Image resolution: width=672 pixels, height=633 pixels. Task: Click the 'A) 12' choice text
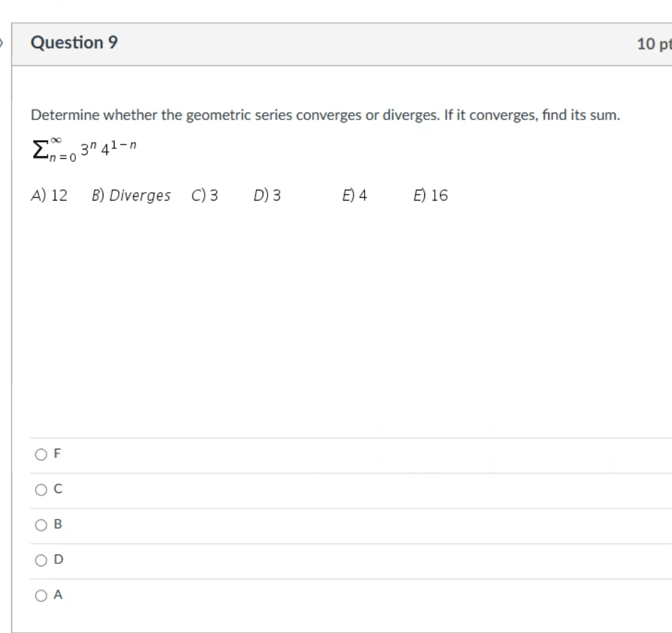click(49, 195)
